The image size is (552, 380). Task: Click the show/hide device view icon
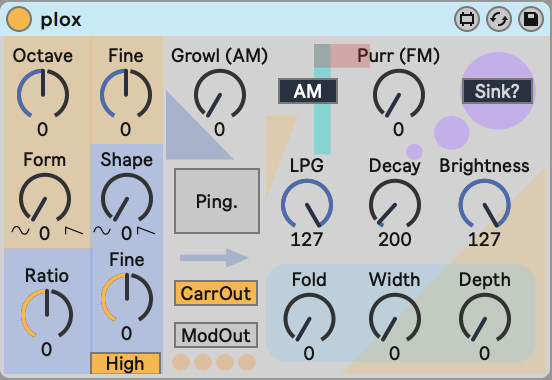pyautogui.click(x=467, y=19)
